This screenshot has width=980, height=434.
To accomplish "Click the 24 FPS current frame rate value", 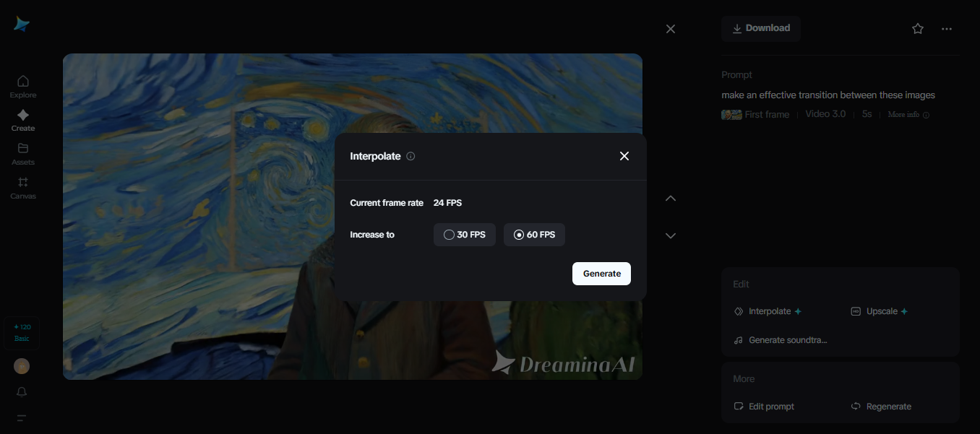I will 447,203.
